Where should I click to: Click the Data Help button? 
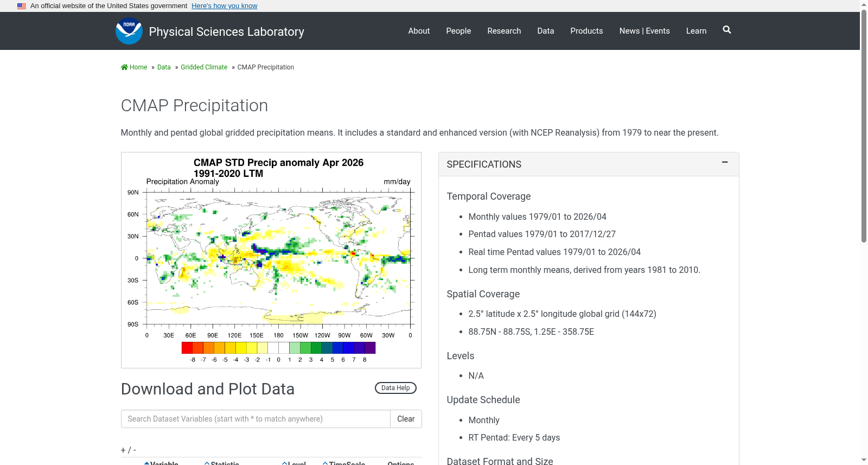point(395,388)
